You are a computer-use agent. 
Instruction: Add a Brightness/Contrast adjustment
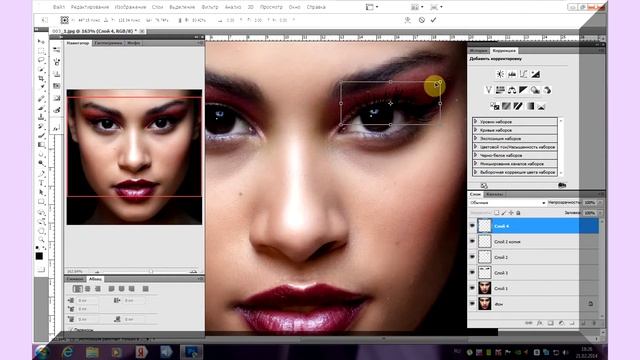[500, 74]
